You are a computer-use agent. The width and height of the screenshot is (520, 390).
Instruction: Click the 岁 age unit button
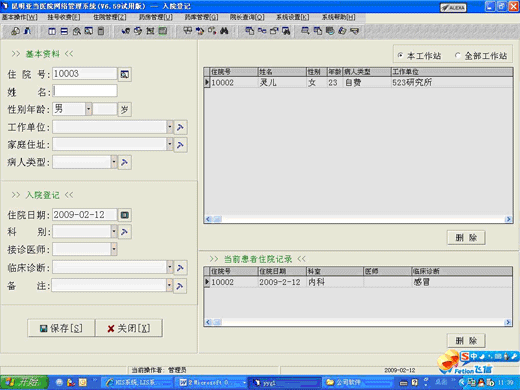point(125,109)
